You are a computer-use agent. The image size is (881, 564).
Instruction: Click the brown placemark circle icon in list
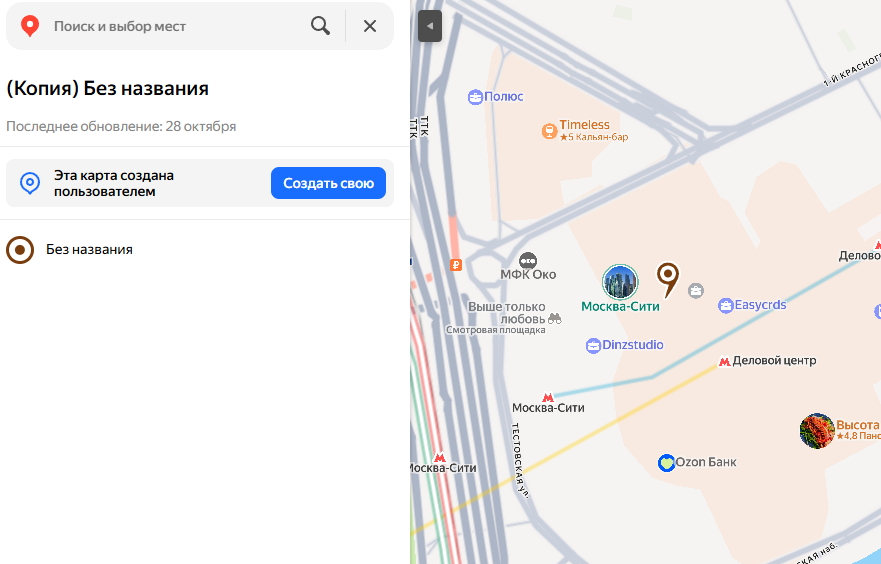pos(20,250)
